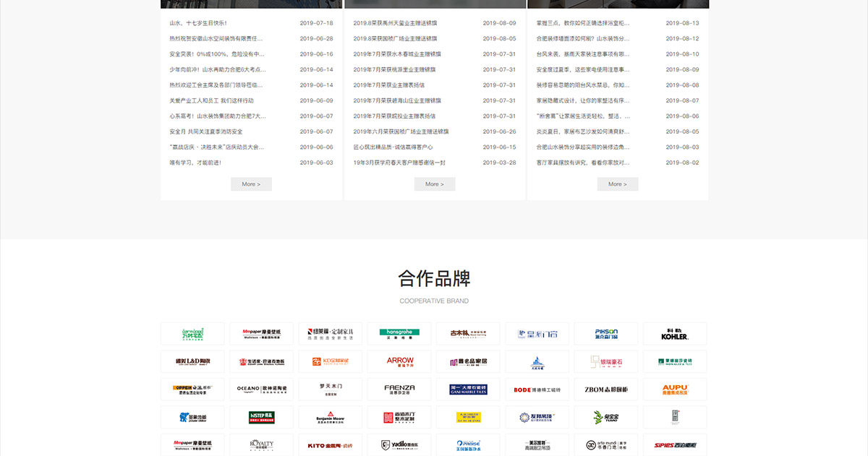Click the OPPEIN brand logo

click(x=192, y=389)
